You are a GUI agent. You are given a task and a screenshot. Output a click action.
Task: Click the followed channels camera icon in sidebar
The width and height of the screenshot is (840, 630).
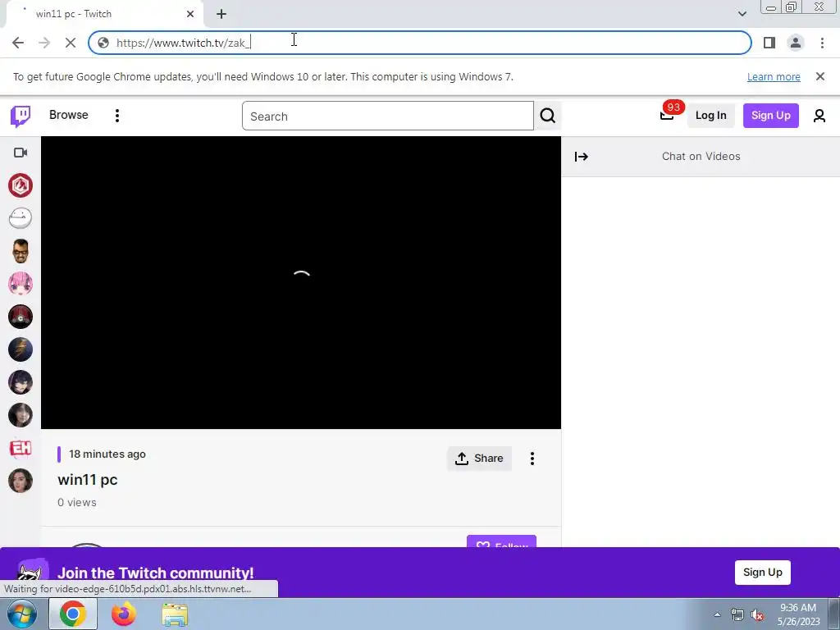pos(21,153)
